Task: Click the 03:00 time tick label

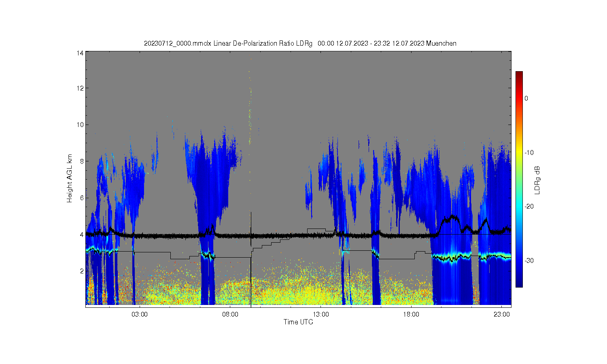Action: pyautogui.click(x=140, y=314)
